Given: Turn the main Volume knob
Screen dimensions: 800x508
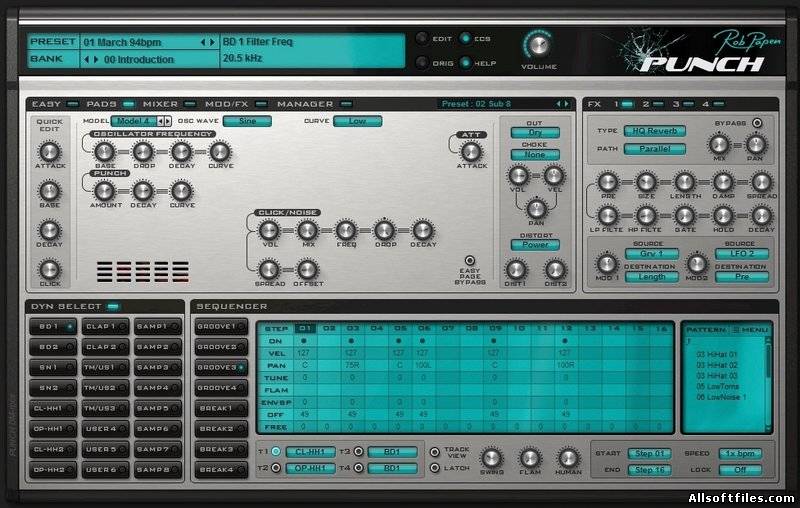Looking at the screenshot, I should 539,45.
